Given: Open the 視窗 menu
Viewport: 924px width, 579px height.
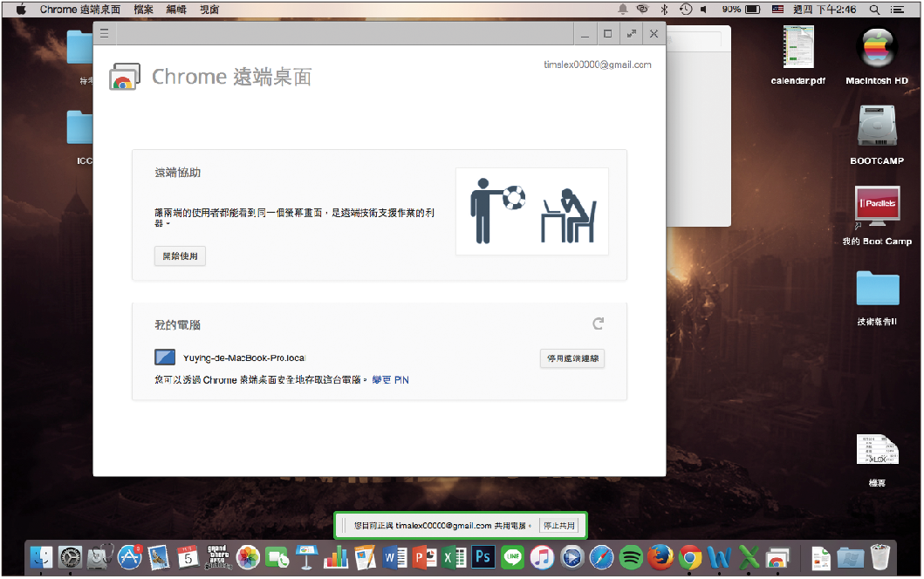Looking at the screenshot, I should pyautogui.click(x=209, y=10).
